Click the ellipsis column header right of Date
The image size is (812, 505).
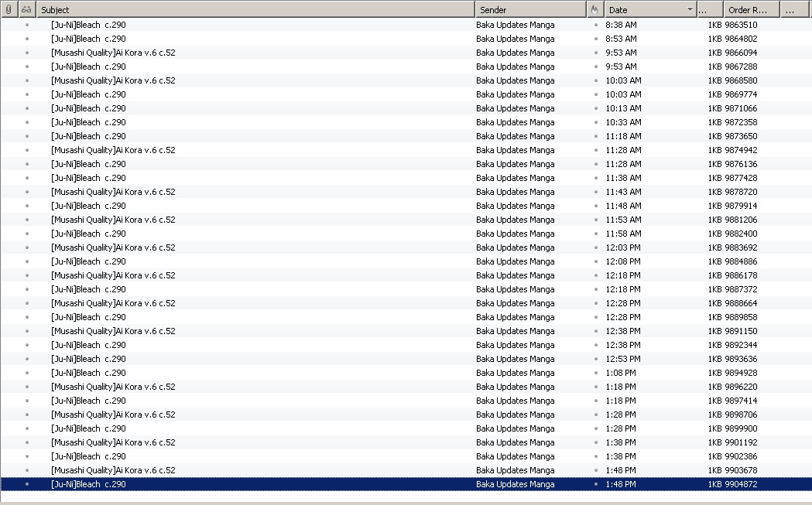[710, 9]
